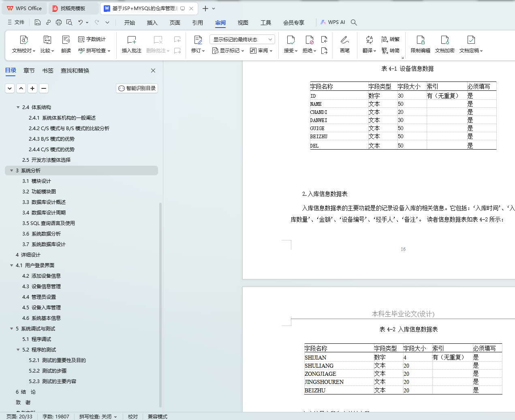
Task: Move outline item up with up chevron
Action: (x=21, y=88)
